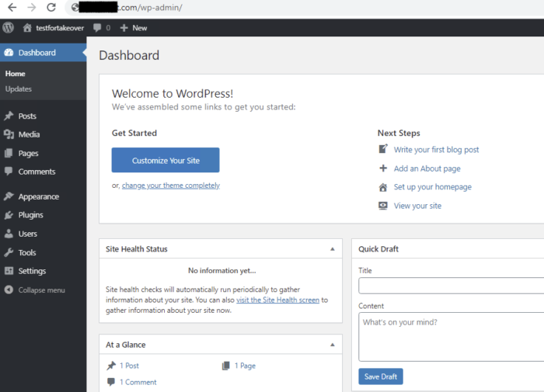This screenshot has width=544, height=392.
Task: Click New in the admin bar
Action: click(x=140, y=28)
